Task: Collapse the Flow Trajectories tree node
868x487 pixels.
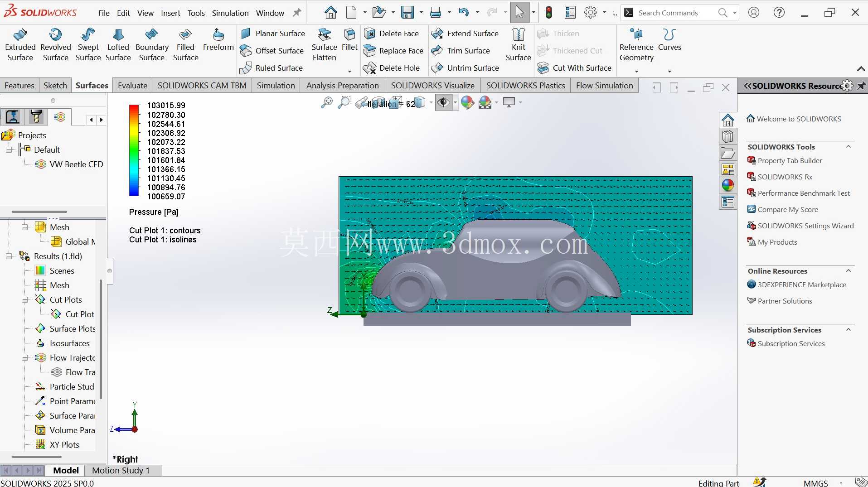Action: (24, 357)
